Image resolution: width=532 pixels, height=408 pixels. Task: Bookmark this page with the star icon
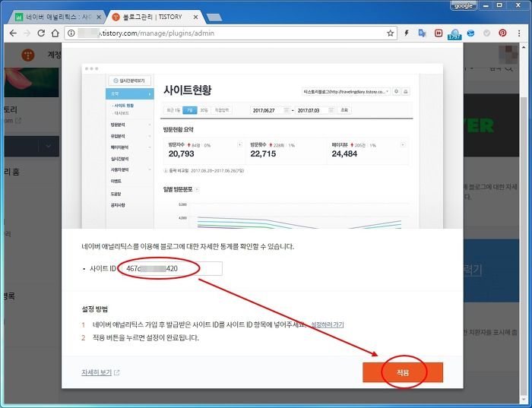(x=390, y=33)
